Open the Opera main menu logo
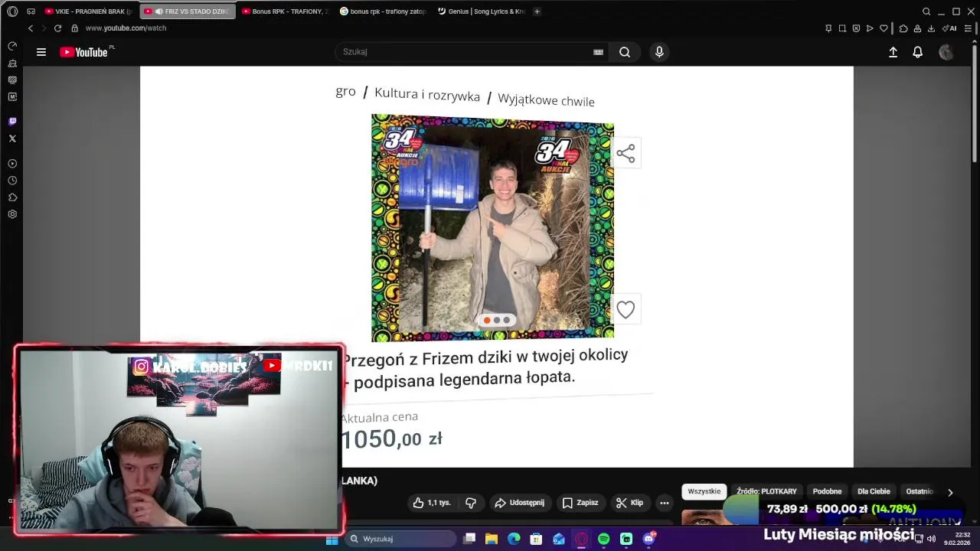Screen dimensions: 980x551 coord(12,11)
